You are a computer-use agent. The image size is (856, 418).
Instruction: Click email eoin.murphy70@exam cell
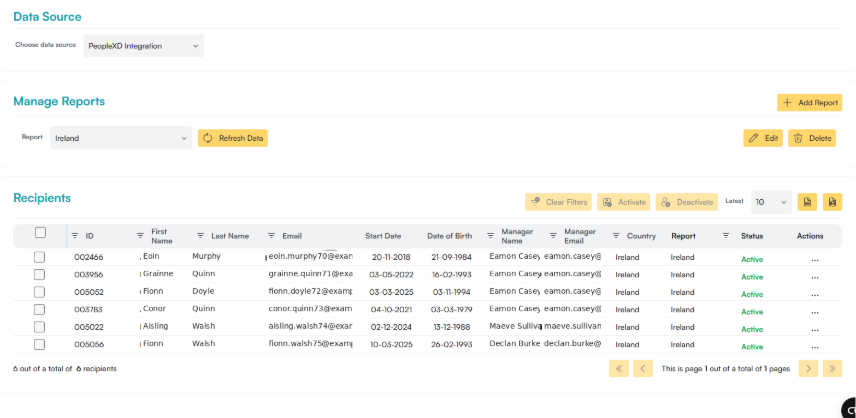[x=310, y=255]
